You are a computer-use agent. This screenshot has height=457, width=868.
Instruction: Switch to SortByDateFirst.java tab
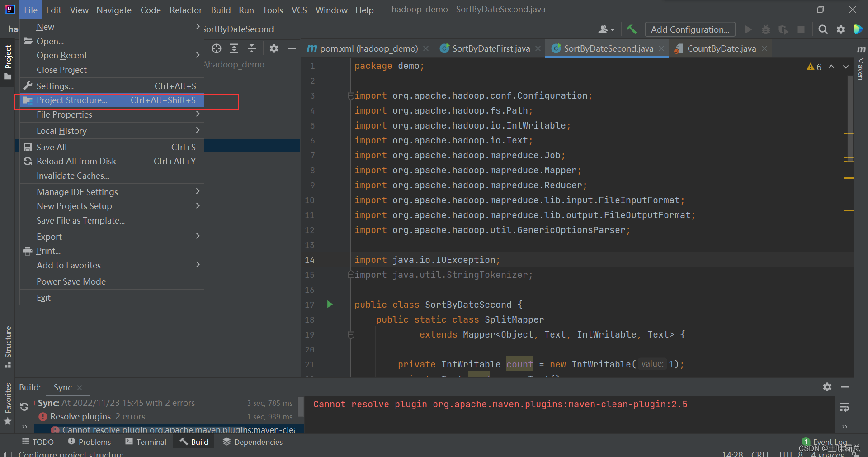coord(491,48)
